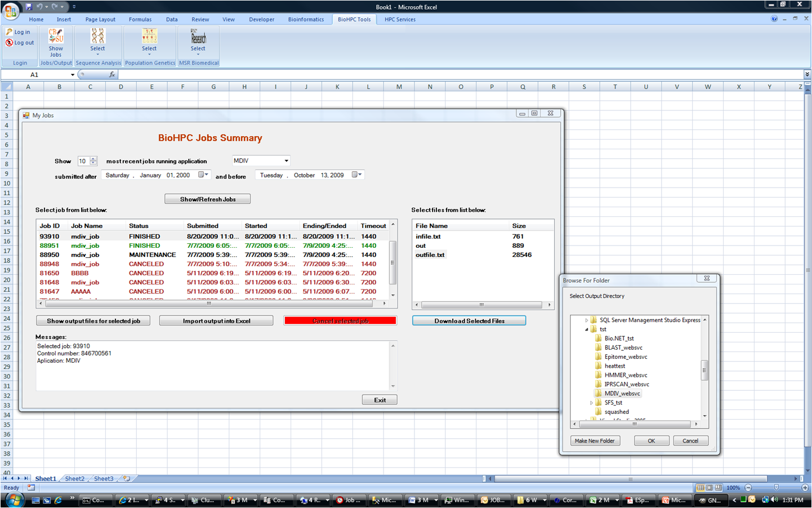Viewport: 812px width, 508px height.
Task: Click the zoom in plus icon
Action: click(805, 488)
